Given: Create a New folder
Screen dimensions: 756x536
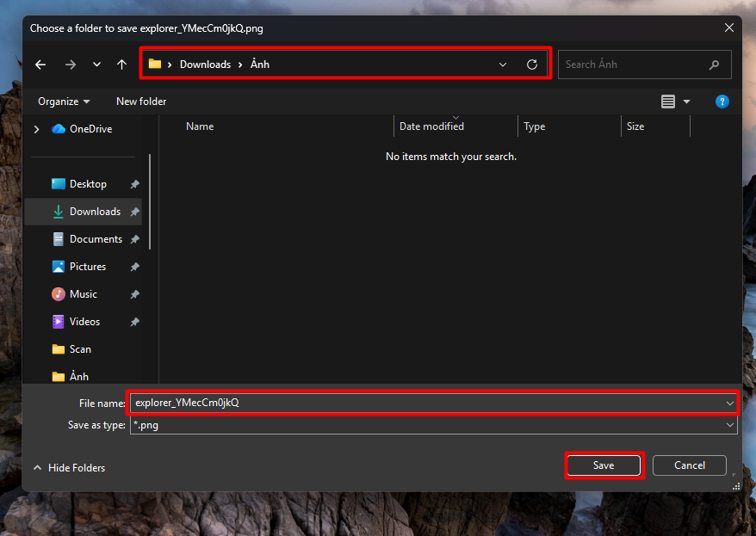Looking at the screenshot, I should point(141,102).
